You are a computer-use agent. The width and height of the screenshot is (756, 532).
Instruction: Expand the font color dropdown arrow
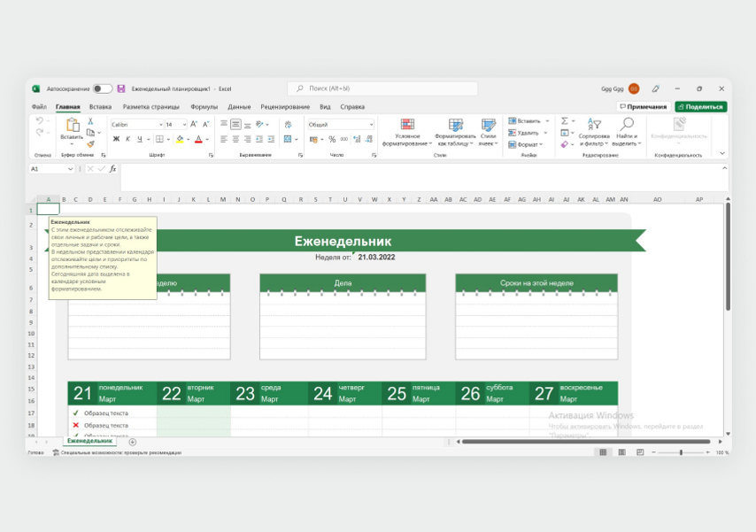pos(207,139)
